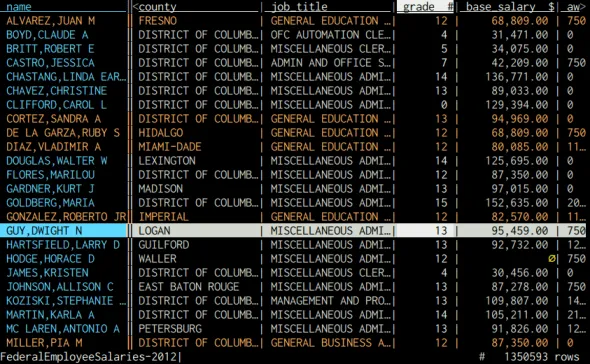Click the 1350593 rows status count

tap(542, 356)
